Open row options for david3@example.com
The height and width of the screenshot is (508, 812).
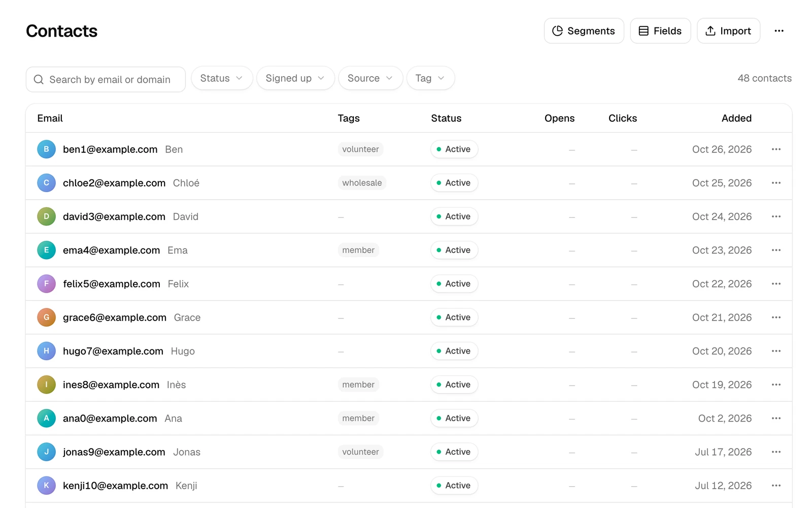[x=776, y=216]
